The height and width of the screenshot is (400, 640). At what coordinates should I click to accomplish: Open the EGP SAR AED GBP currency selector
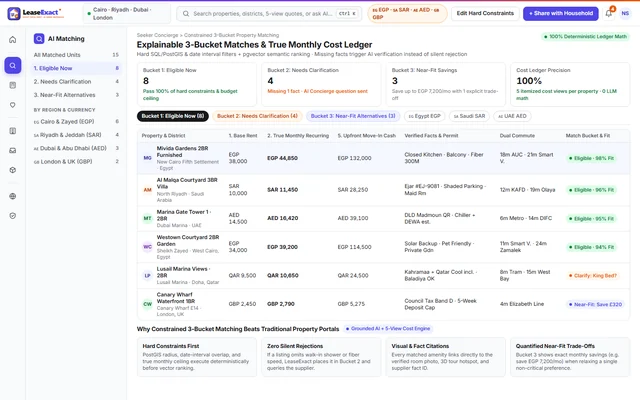[407, 13]
